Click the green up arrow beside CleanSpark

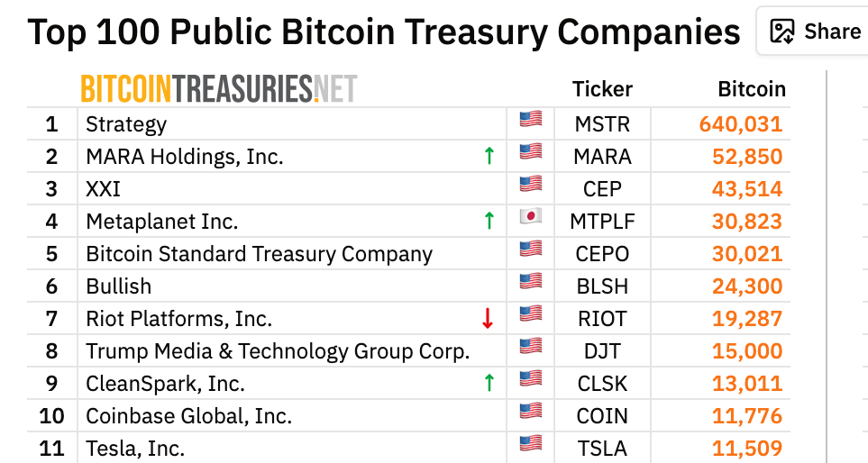pyautogui.click(x=489, y=383)
